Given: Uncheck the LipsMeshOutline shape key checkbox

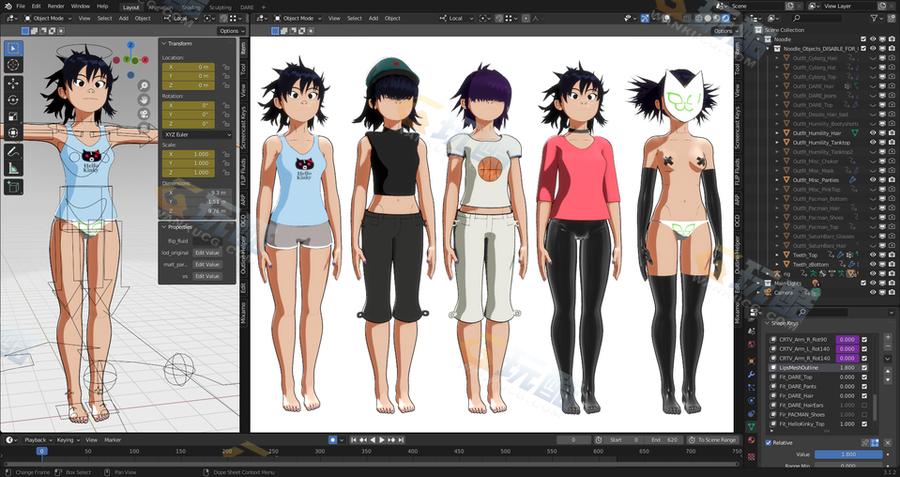Looking at the screenshot, I should tap(864, 367).
